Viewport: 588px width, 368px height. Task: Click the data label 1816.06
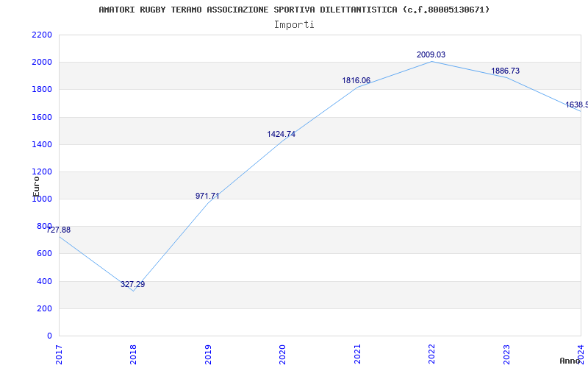[356, 81]
